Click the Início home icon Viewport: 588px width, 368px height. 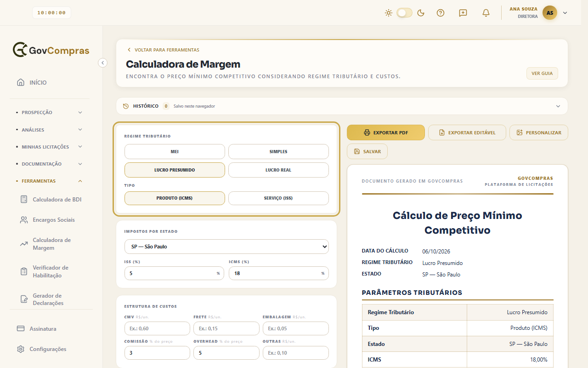21,83
